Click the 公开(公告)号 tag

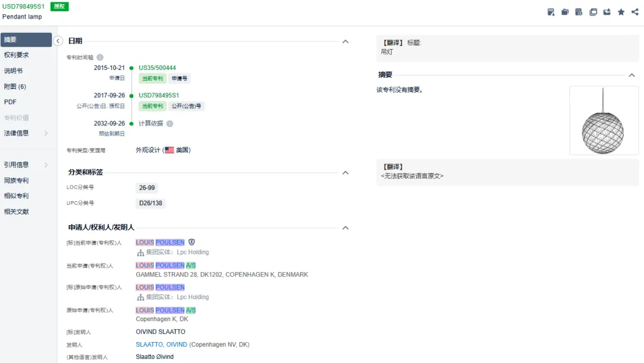coord(187,106)
